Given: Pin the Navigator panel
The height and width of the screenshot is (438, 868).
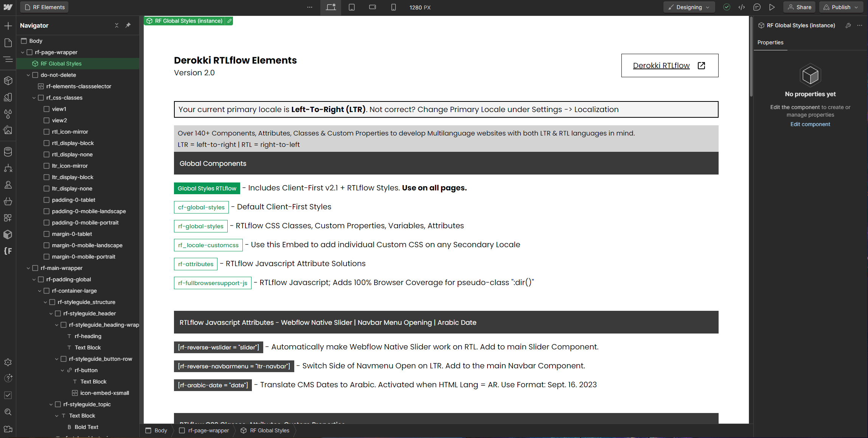Looking at the screenshot, I should pos(128,25).
